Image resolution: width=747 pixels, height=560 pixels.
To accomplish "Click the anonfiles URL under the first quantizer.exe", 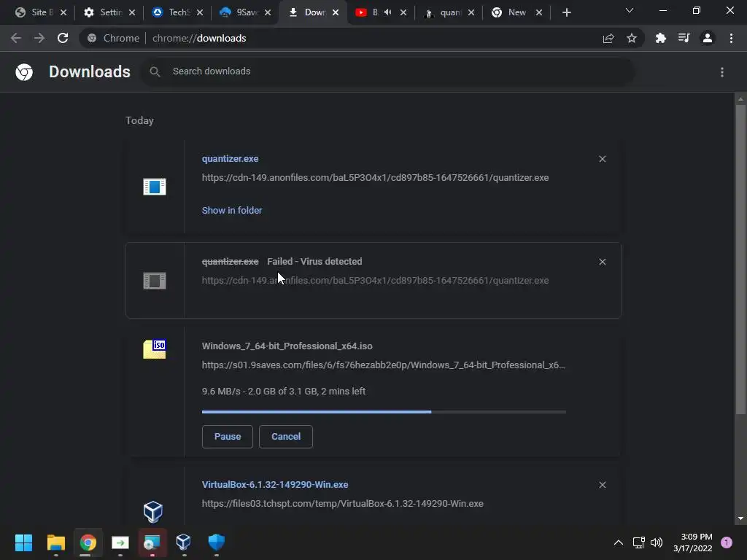I will click(x=376, y=178).
